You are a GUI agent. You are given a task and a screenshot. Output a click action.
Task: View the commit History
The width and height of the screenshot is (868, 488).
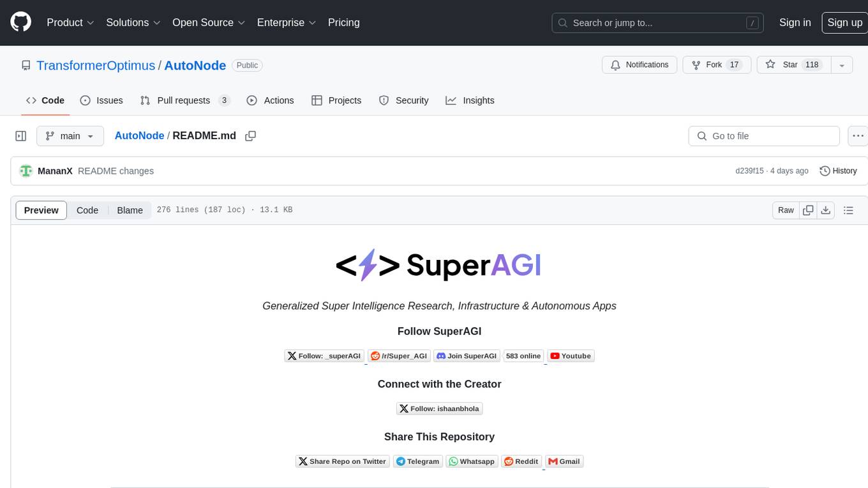838,171
